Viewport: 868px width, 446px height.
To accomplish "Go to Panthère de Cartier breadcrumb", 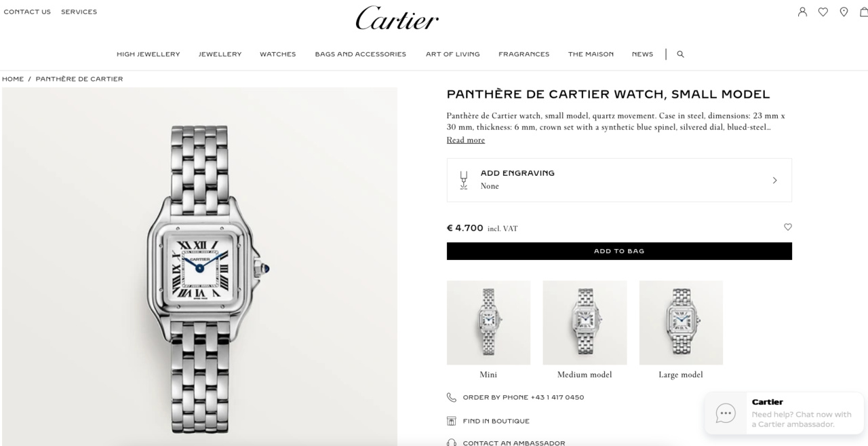I will tap(79, 79).
